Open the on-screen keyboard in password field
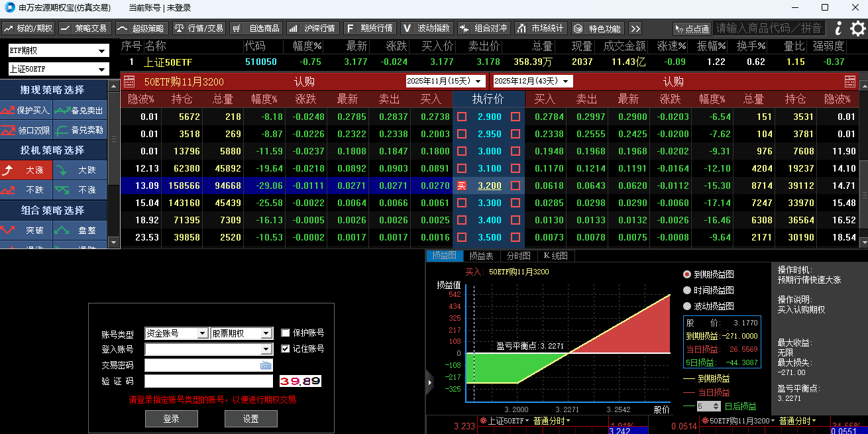Viewport: 868px width, 434px height. pos(266,365)
